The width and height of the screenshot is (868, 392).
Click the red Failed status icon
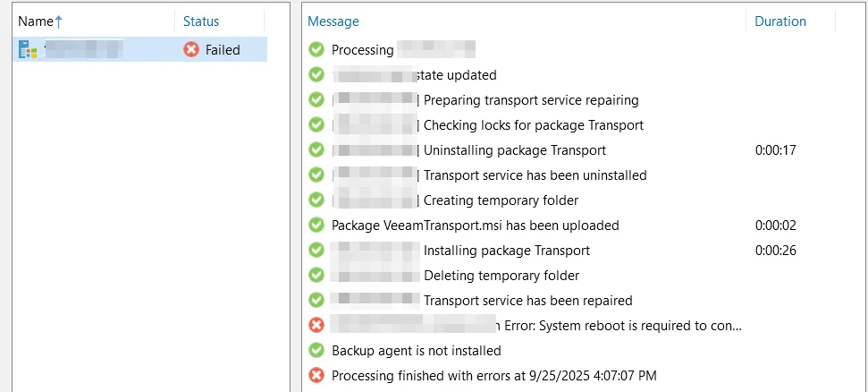point(191,50)
